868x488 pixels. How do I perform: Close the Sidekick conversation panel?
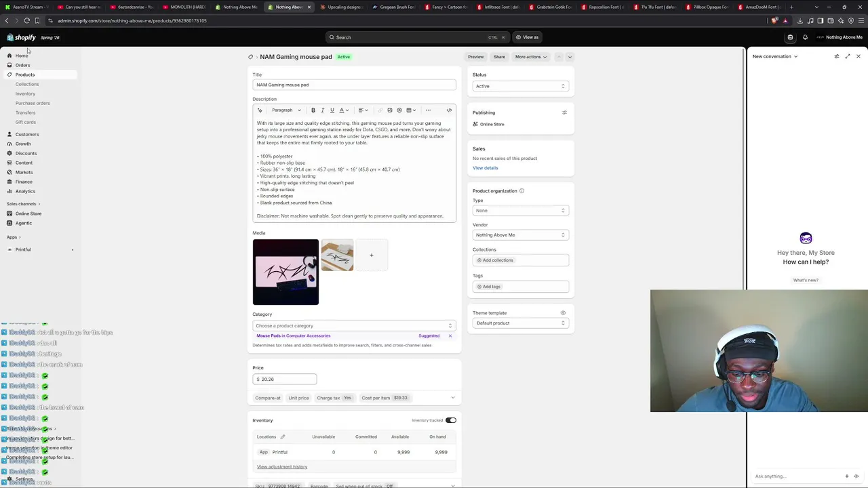pyautogui.click(x=859, y=56)
